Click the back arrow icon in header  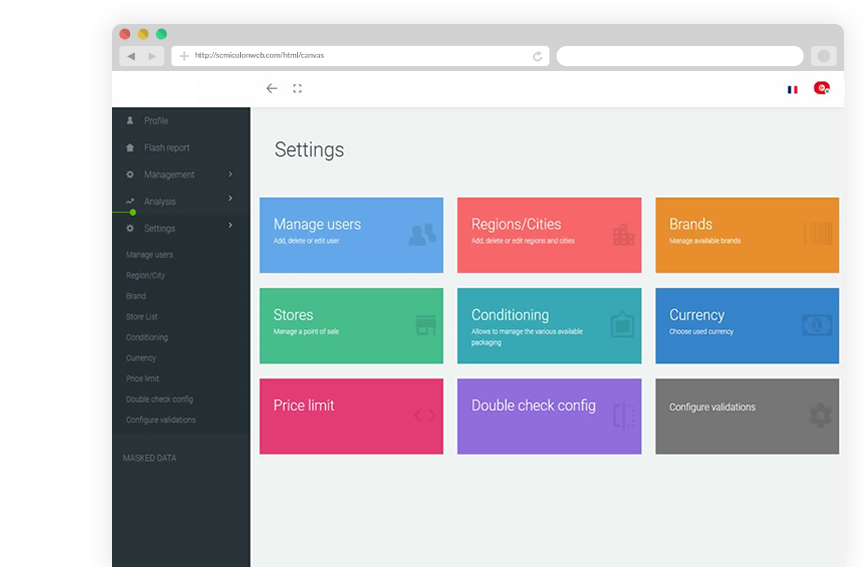[x=271, y=89]
